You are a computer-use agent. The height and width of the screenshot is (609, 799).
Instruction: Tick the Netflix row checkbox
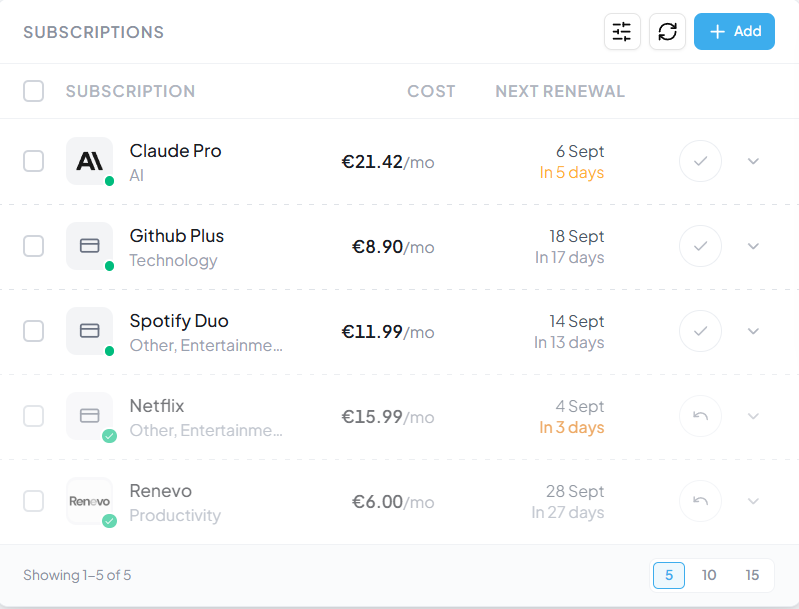[34, 416]
